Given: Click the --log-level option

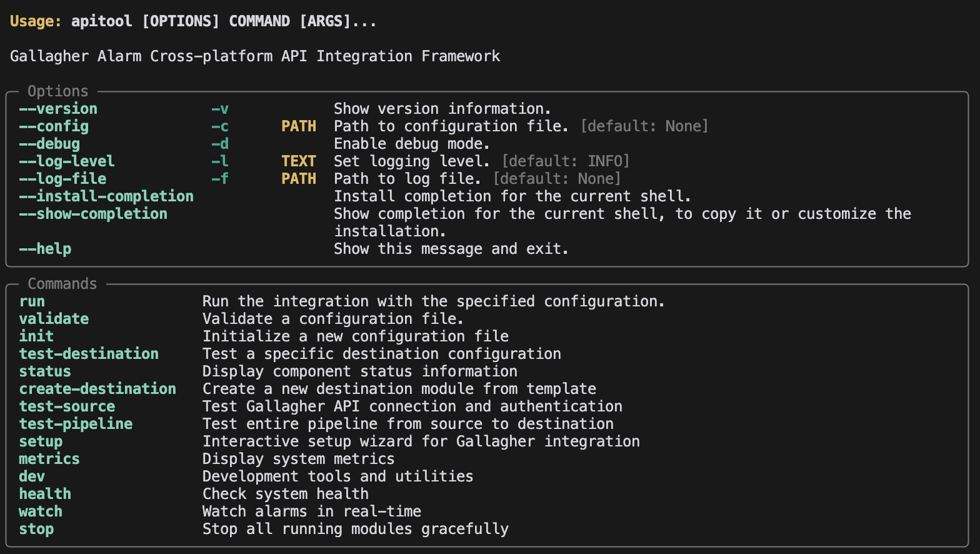Looking at the screenshot, I should tap(67, 161).
